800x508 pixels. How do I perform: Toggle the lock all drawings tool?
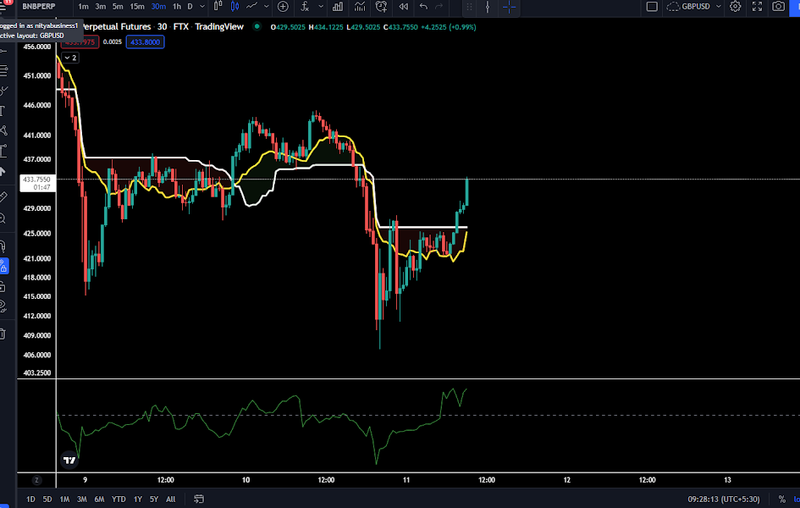(x=4, y=285)
